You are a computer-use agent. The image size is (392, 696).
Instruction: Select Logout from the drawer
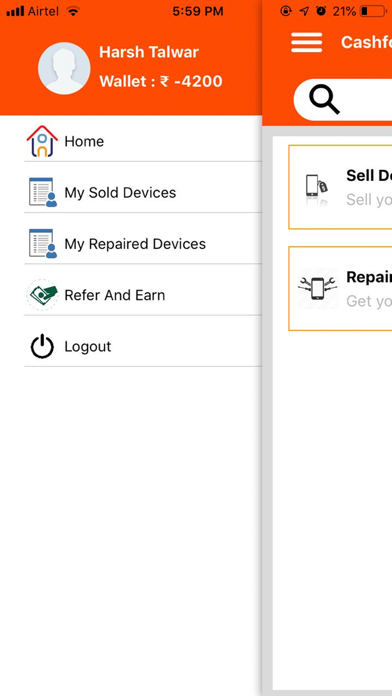(x=143, y=346)
